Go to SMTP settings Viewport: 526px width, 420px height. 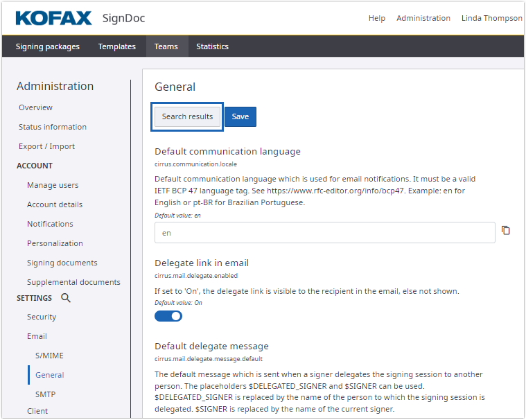coord(45,394)
